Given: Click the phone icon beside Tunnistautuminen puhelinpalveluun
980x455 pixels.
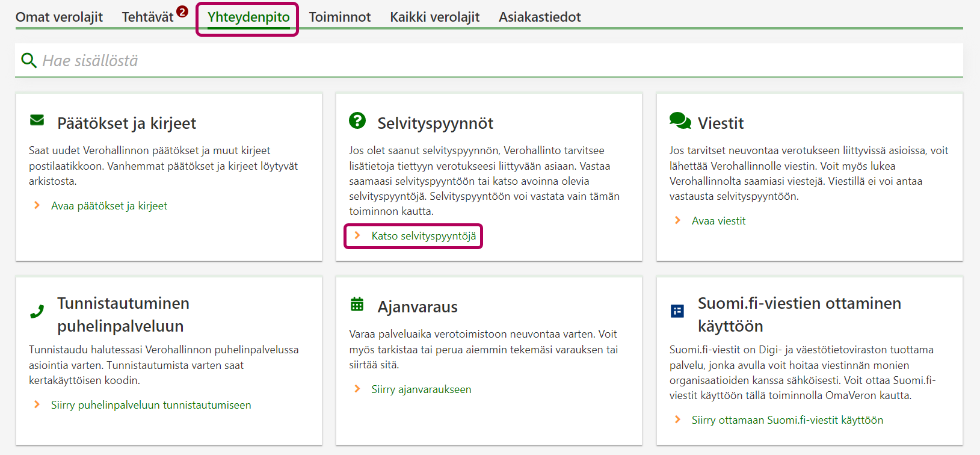Looking at the screenshot, I should (x=37, y=311).
